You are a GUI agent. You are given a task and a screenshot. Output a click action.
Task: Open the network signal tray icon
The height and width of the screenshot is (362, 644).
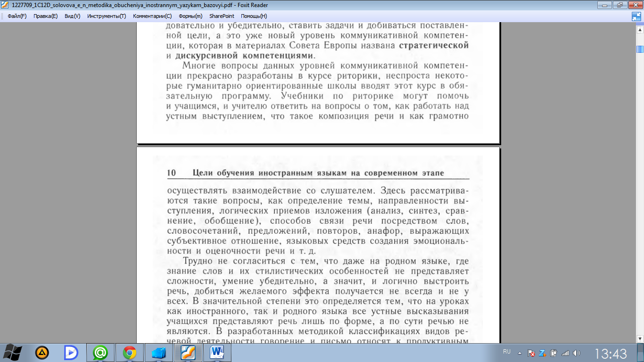click(x=565, y=353)
